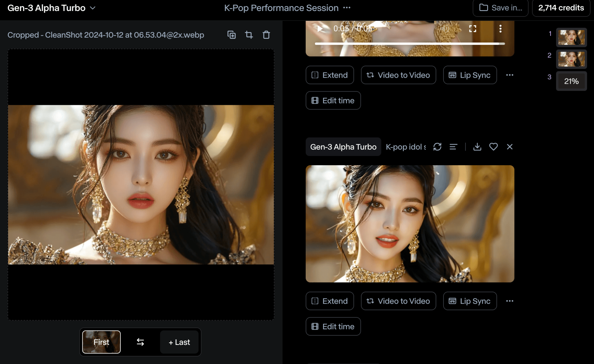Select the First frame tab
The width and height of the screenshot is (594, 364).
point(101,342)
